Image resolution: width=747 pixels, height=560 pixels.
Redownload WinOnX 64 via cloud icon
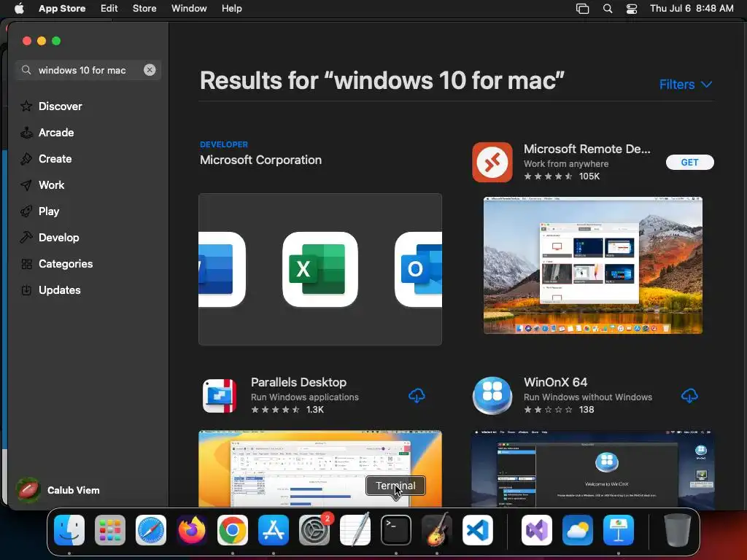coord(689,396)
